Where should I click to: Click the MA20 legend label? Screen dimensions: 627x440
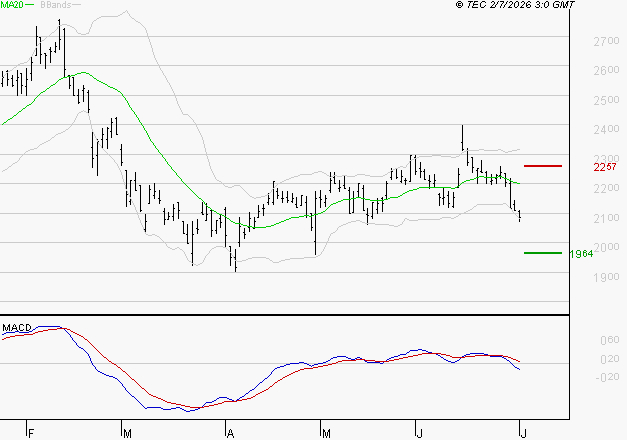(x=12, y=5)
